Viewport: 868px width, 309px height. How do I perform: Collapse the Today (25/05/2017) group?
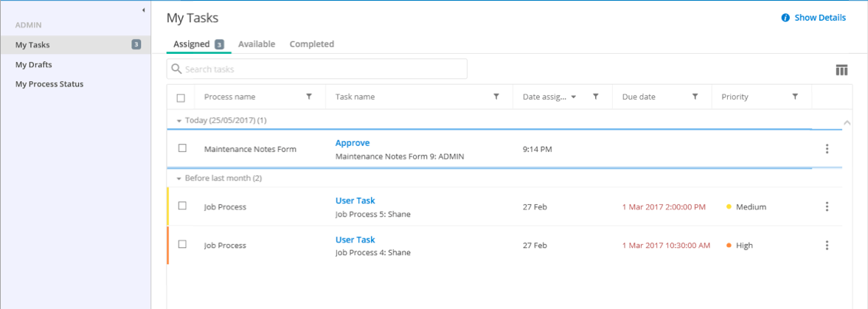click(179, 120)
